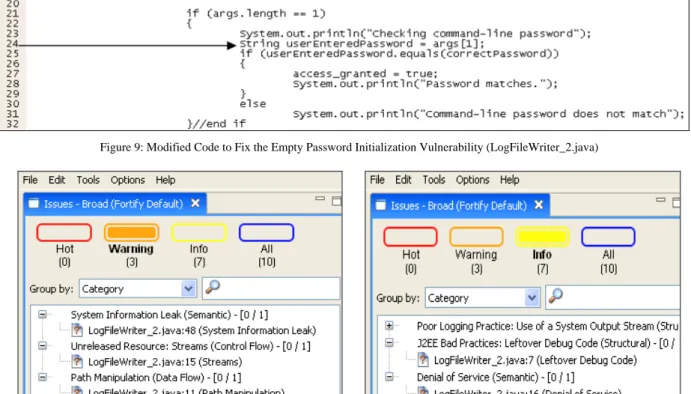Image resolution: width=691 pixels, height=394 pixels.
Task: Collapse System Information Leak (Semantic) group
Action: pos(42,314)
